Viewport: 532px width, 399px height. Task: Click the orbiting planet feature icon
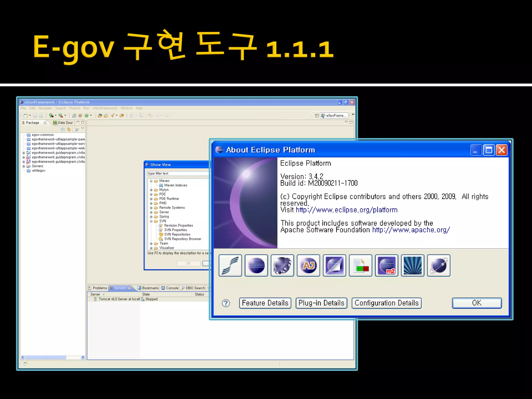[438, 265]
